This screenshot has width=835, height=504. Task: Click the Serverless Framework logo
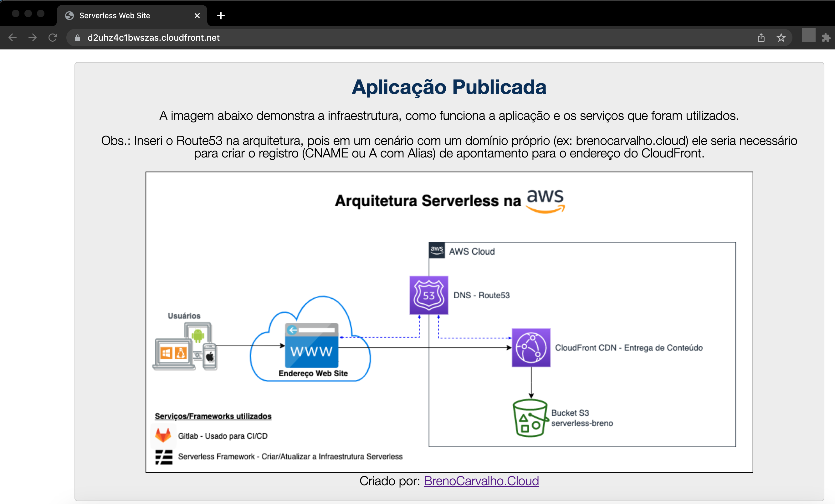pyautogui.click(x=164, y=457)
